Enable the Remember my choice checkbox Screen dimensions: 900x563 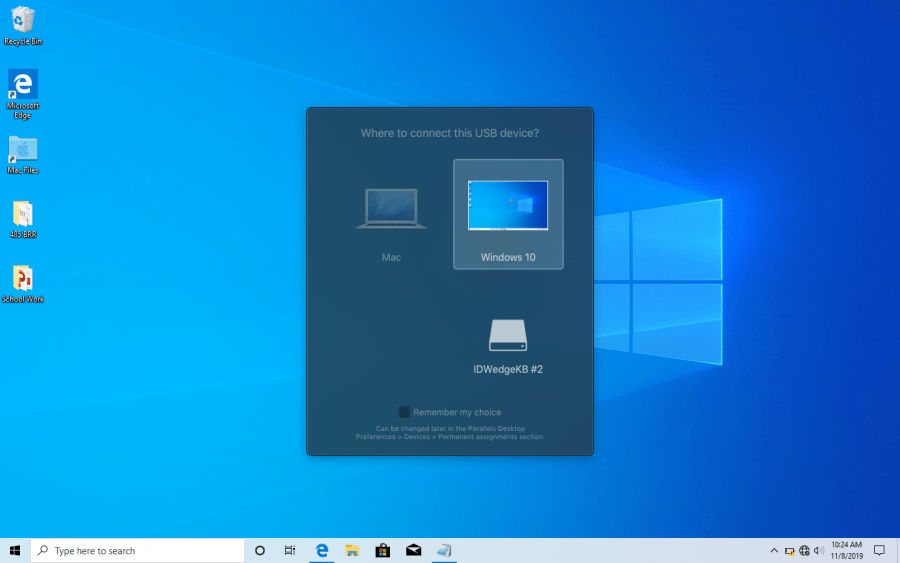pos(404,412)
